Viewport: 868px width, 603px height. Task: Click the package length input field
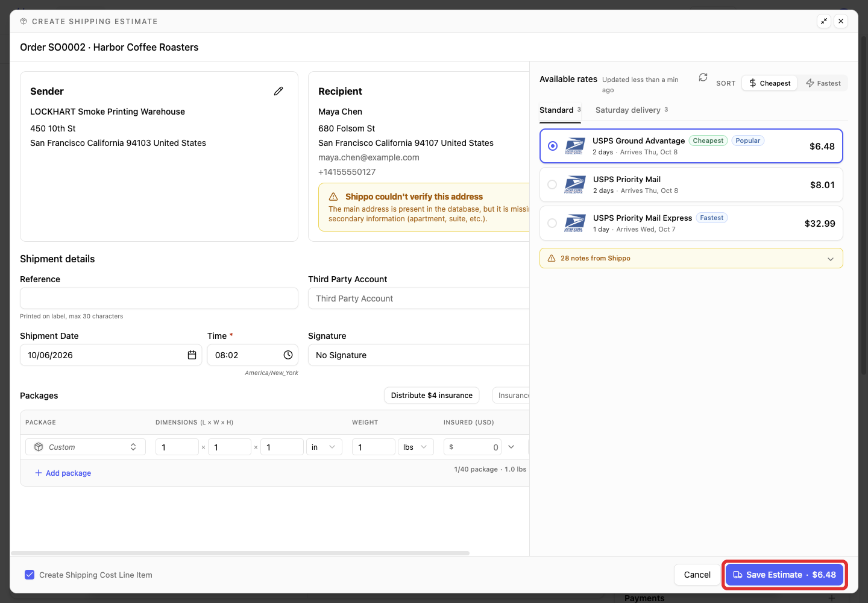177,447
